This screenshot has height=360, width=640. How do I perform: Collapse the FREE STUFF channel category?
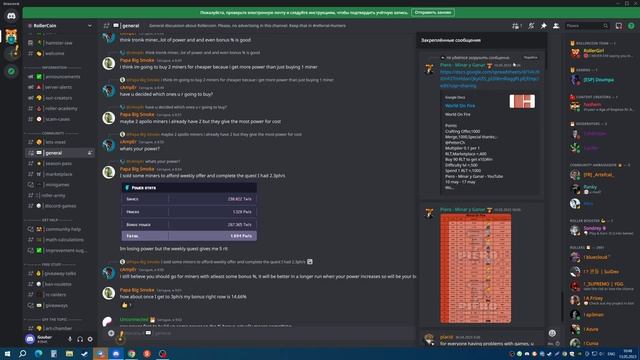(51, 264)
